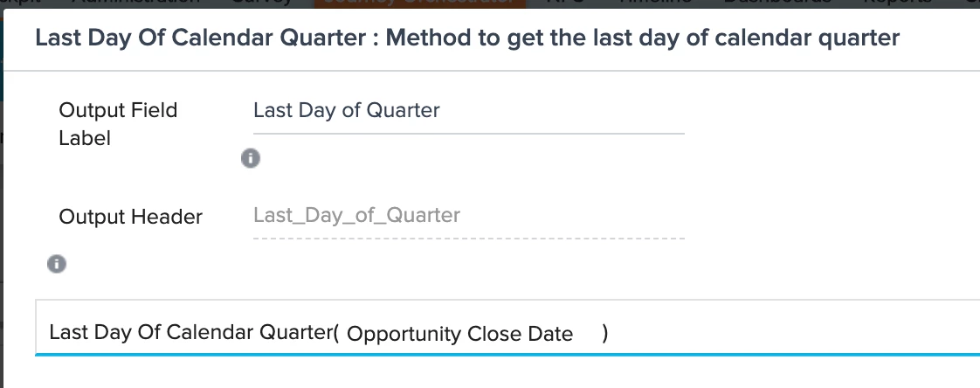Click the Last Day Of Calendar Quarter function name
The height and width of the screenshot is (388, 980).
click(190, 332)
